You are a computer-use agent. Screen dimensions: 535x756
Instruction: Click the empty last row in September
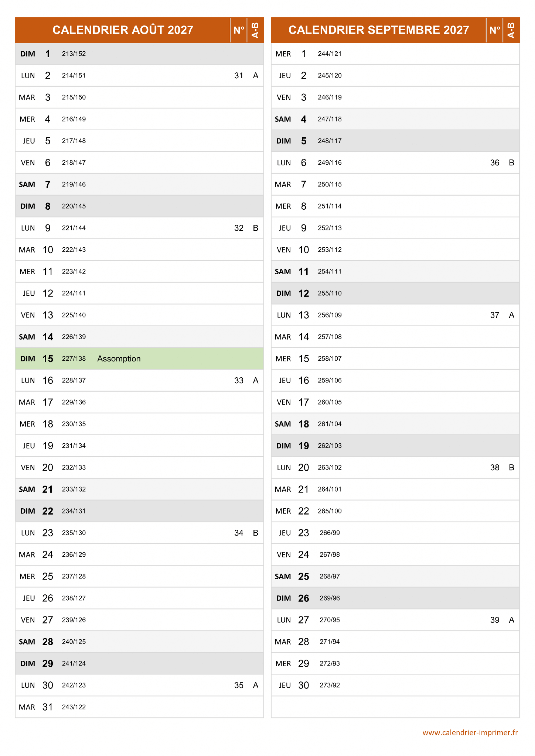pos(395,707)
